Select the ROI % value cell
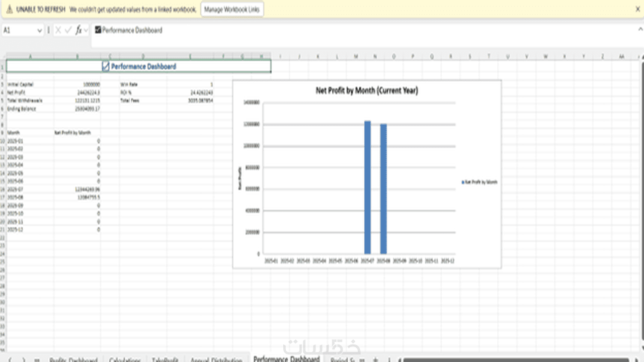This screenshot has width=644, height=362. [x=190, y=93]
